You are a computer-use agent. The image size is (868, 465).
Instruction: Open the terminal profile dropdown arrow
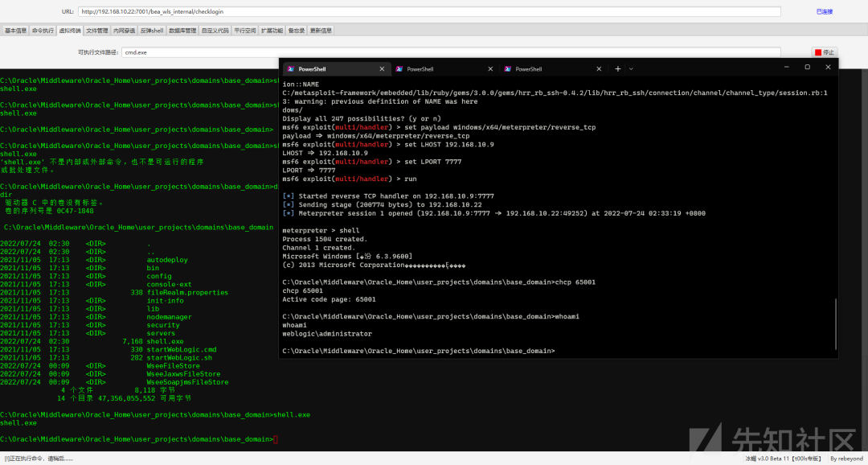click(x=631, y=68)
